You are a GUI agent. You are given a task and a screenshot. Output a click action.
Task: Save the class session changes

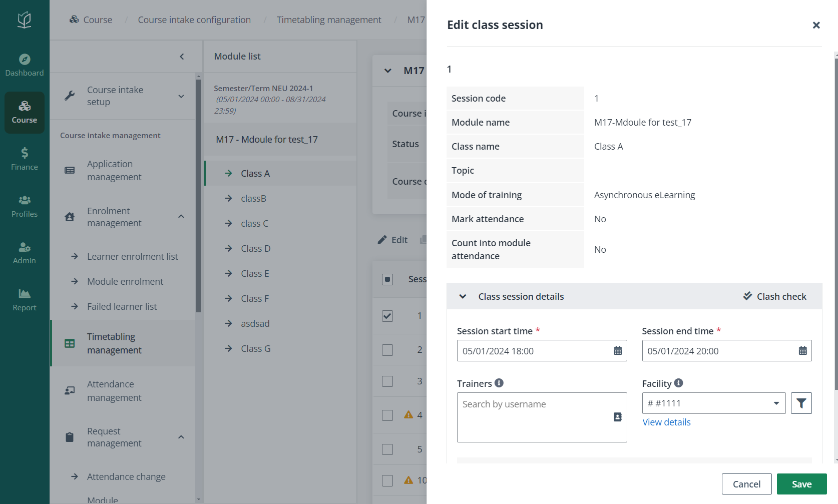[801, 484]
